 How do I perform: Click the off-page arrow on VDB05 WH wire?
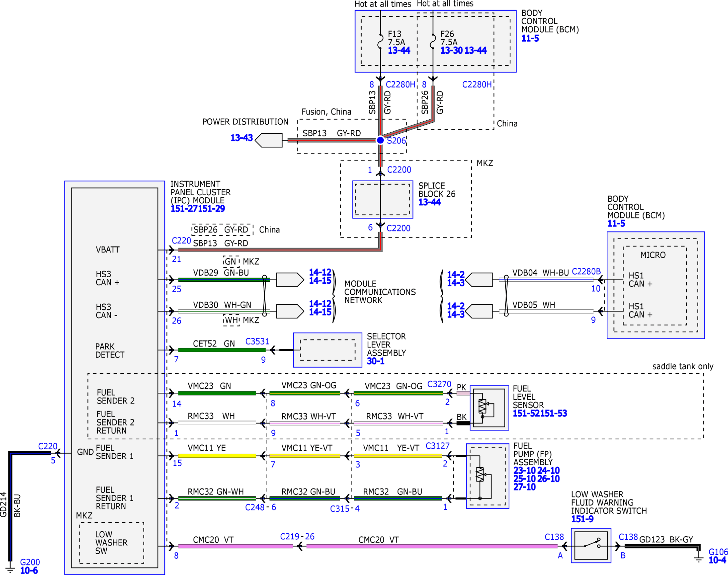coord(479,311)
